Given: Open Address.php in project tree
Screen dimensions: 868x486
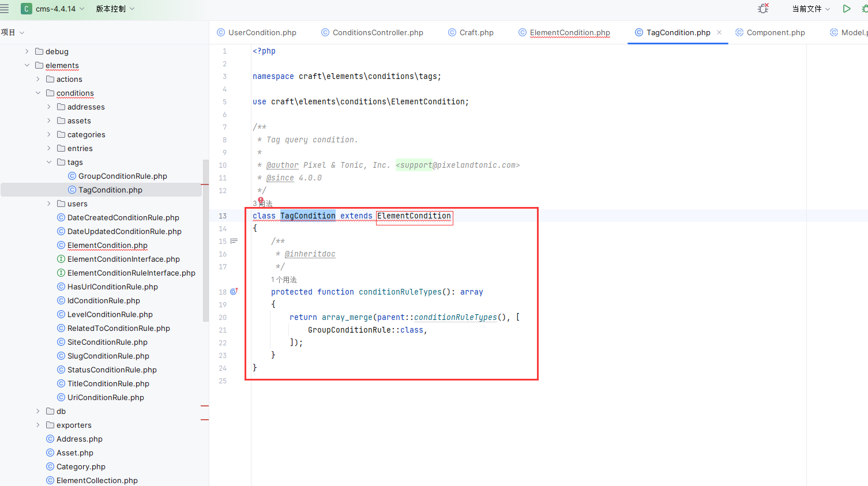Looking at the screenshot, I should (74, 439).
